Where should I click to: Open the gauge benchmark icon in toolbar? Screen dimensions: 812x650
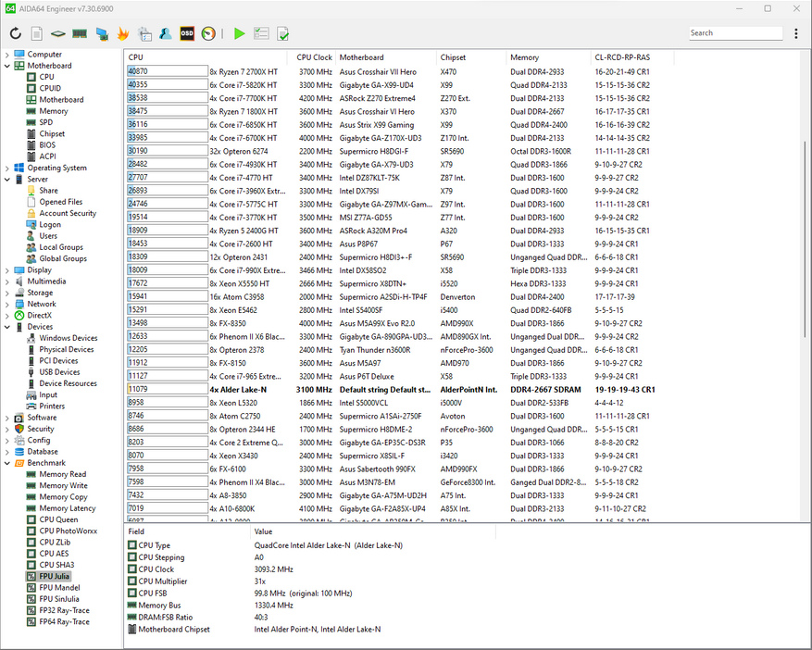click(208, 33)
